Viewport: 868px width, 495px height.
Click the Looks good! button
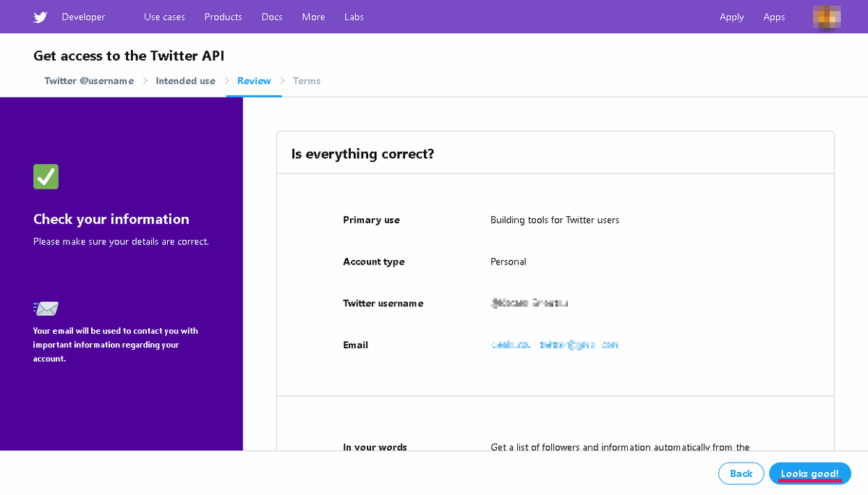point(810,474)
